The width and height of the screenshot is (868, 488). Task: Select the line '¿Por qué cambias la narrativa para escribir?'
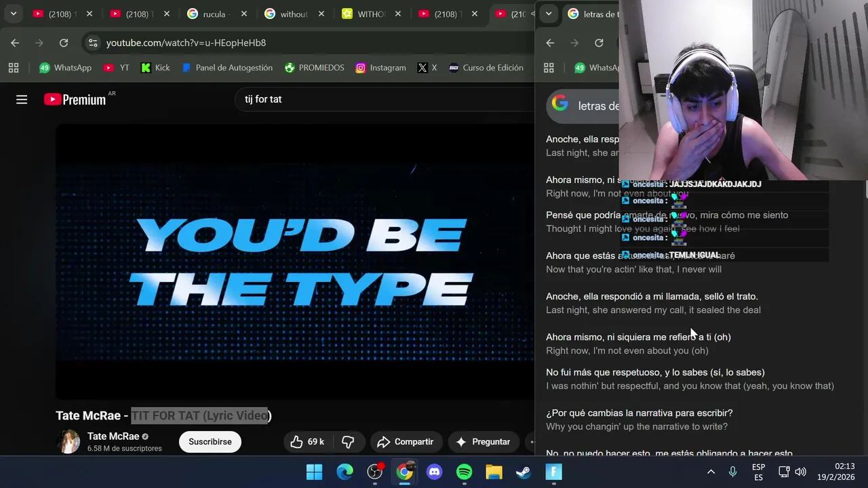pos(639,413)
